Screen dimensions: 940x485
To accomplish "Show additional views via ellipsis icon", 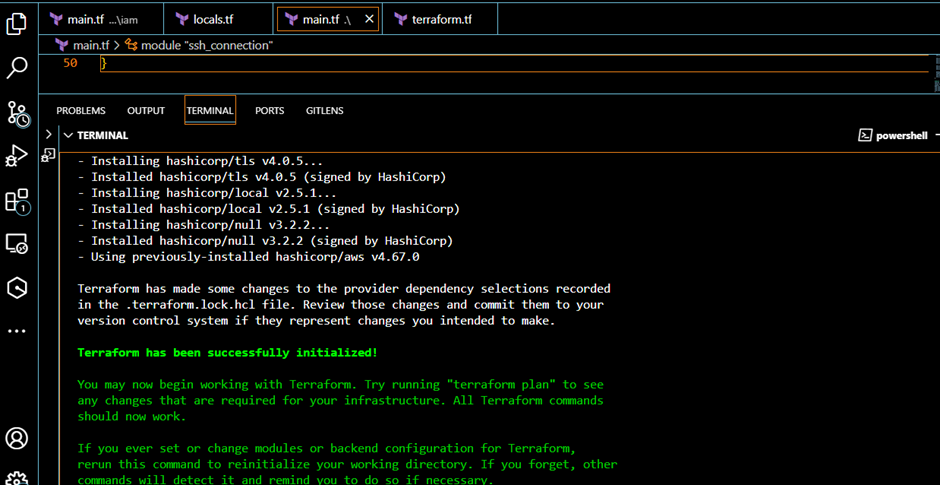I will coord(17,331).
